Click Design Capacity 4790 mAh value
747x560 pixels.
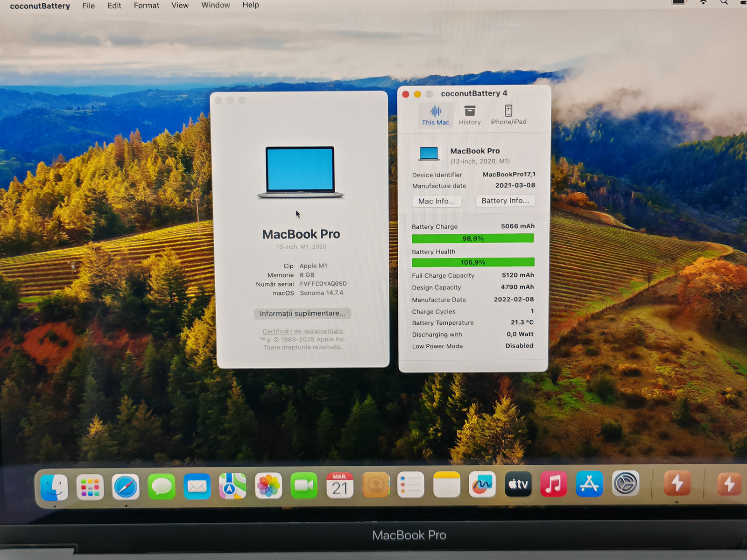(517, 287)
